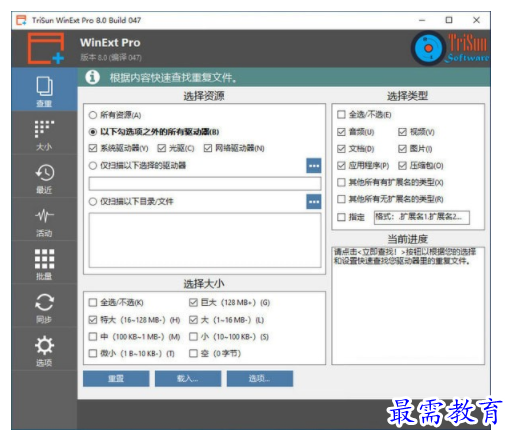This screenshot has height=443, width=511.
Task: Uncheck 系统驱动器(Y) checkbox
Action: pyautogui.click(x=118, y=148)
